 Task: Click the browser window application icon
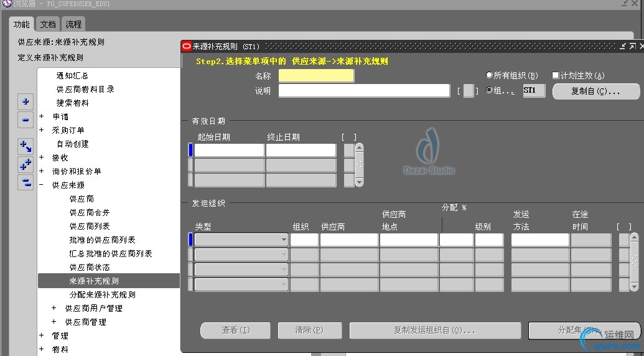click(x=7, y=4)
